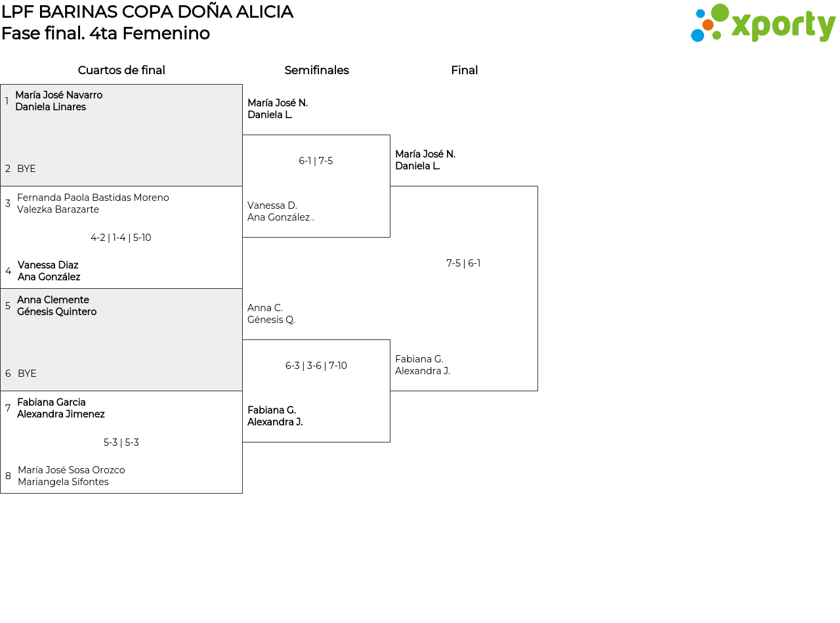Select Vanessa Diaz and Ana González pair
The width and height of the screenshot is (840, 623).
(x=49, y=271)
